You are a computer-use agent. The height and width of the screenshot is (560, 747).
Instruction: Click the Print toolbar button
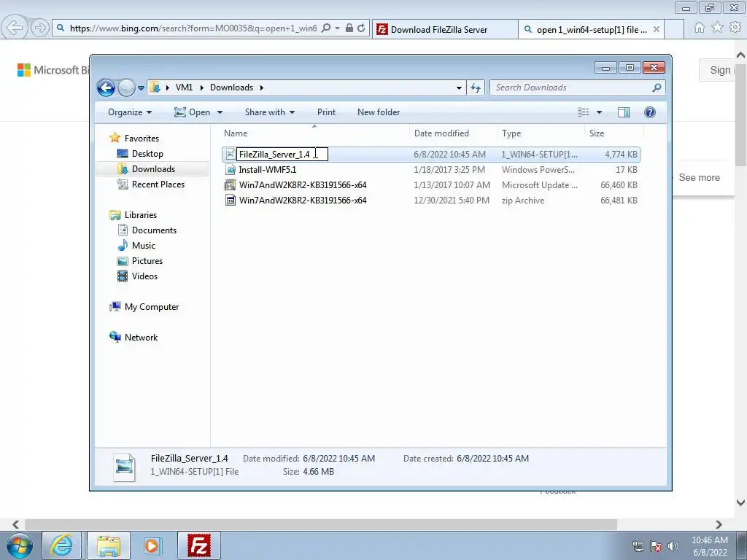[326, 112]
